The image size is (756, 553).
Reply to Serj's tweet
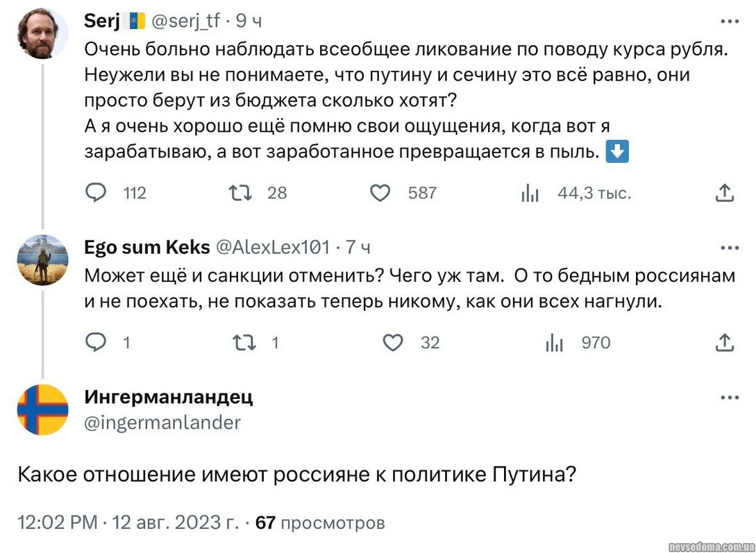click(96, 192)
